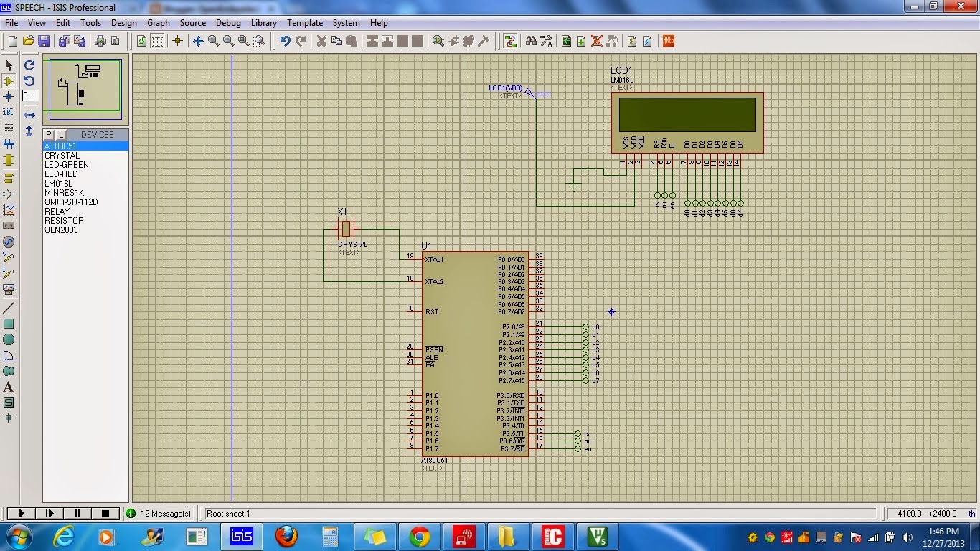Click the P pick-devices button

pyautogui.click(x=49, y=134)
